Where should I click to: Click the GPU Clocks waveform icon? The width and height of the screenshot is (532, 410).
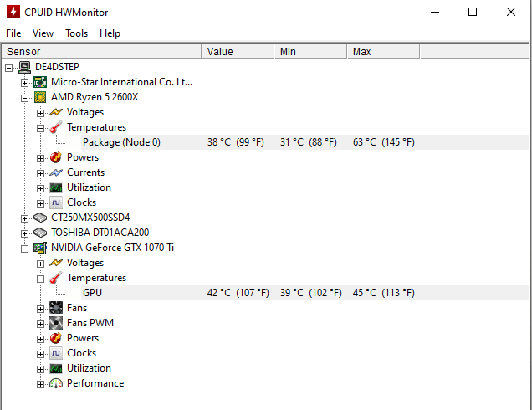coord(56,353)
